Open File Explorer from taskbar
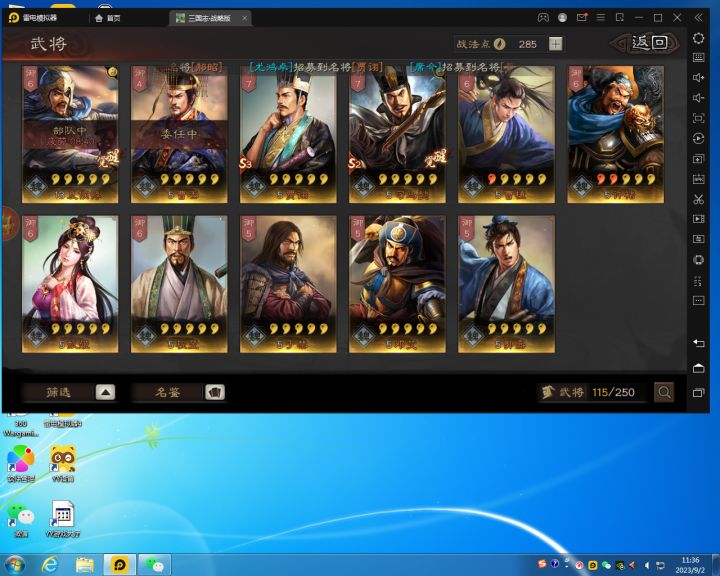This screenshot has height=576, width=720. tap(84, 565)
